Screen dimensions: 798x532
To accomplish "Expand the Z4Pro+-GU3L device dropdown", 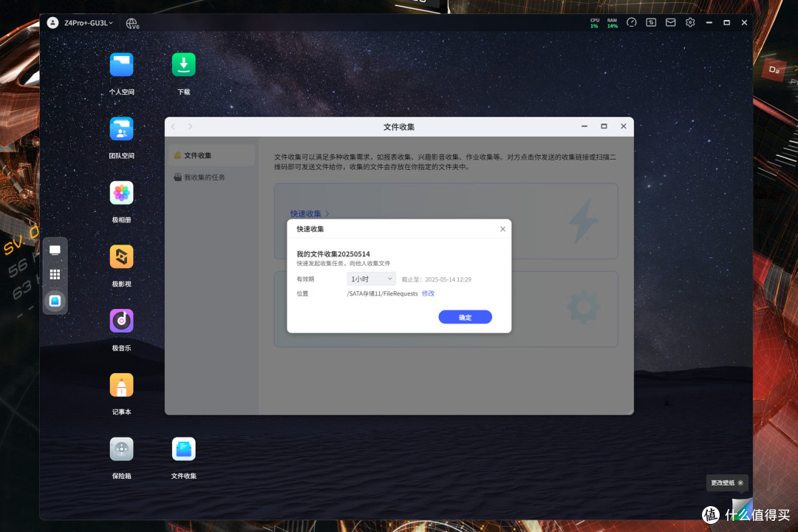I will point(89,23).
